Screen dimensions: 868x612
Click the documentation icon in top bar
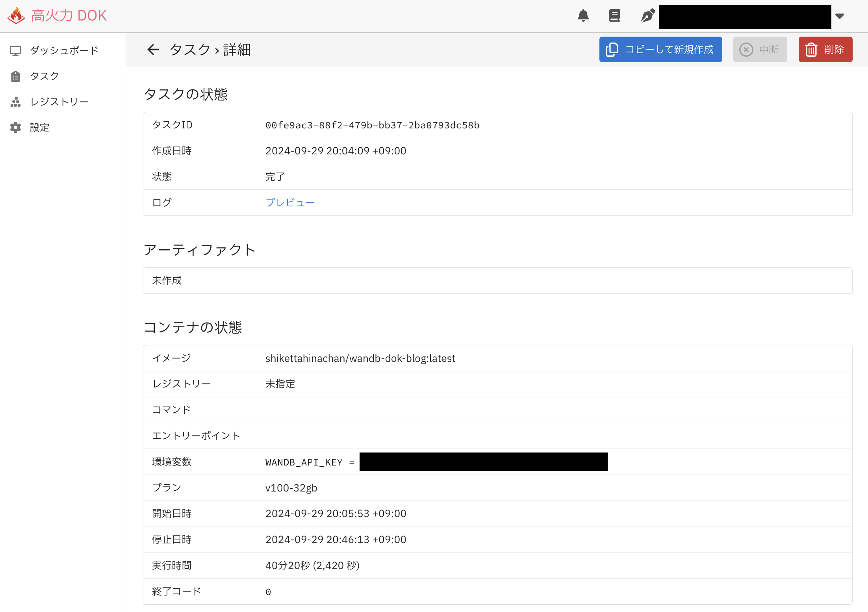point(614,16)
